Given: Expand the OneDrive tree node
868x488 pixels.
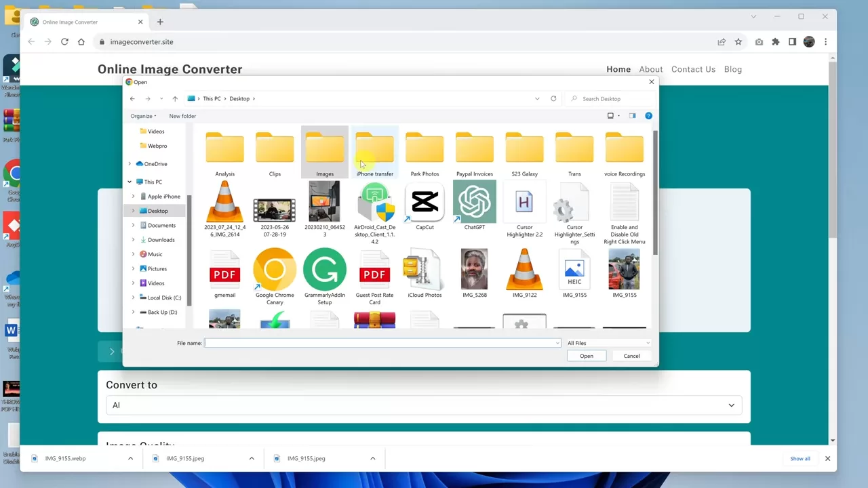Looking at the screenshot, I should pyautogui.click(x=130, y=164).
